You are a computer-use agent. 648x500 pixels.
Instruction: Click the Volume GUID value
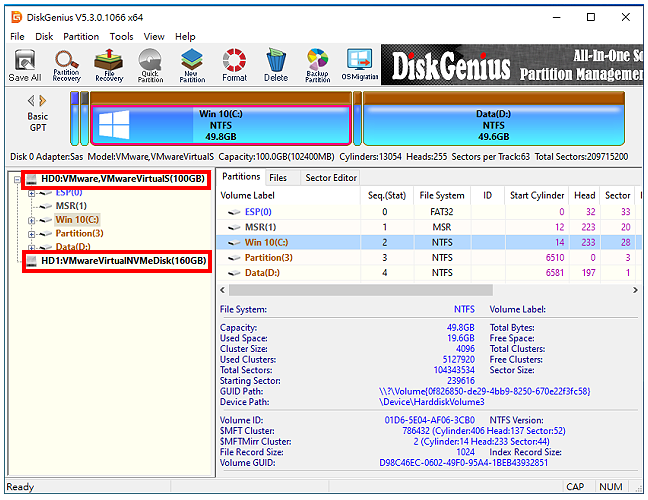coord(463,463)
